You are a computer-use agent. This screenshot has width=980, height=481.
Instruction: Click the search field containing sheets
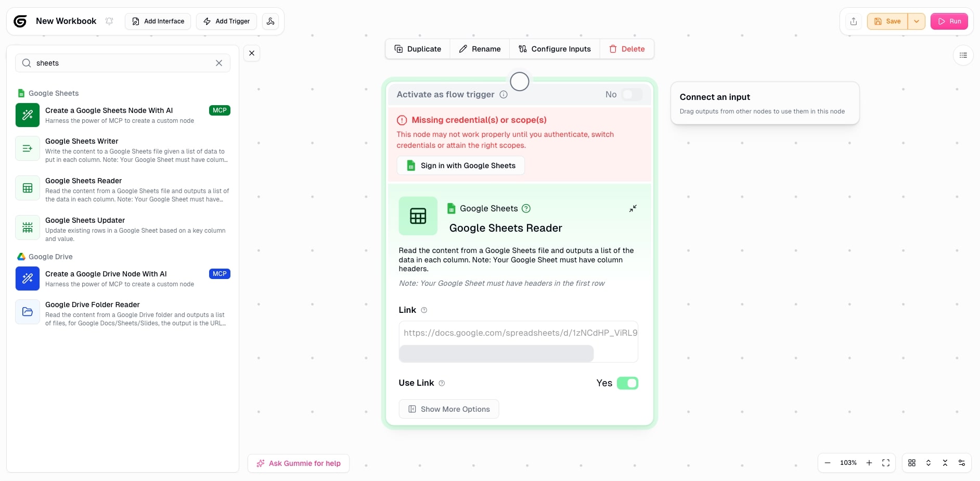(123, 63)
